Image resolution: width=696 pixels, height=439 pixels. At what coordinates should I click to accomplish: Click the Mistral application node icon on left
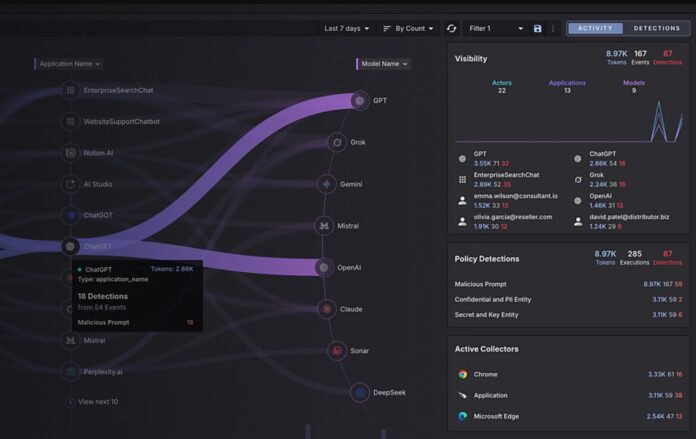point(71,340)
